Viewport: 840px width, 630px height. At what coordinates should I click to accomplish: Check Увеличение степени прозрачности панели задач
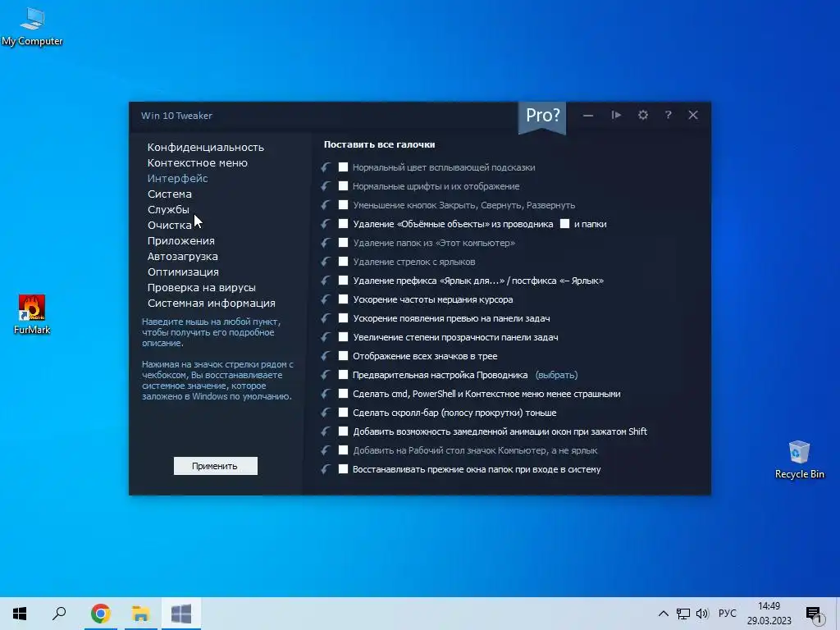coord(344,337)
